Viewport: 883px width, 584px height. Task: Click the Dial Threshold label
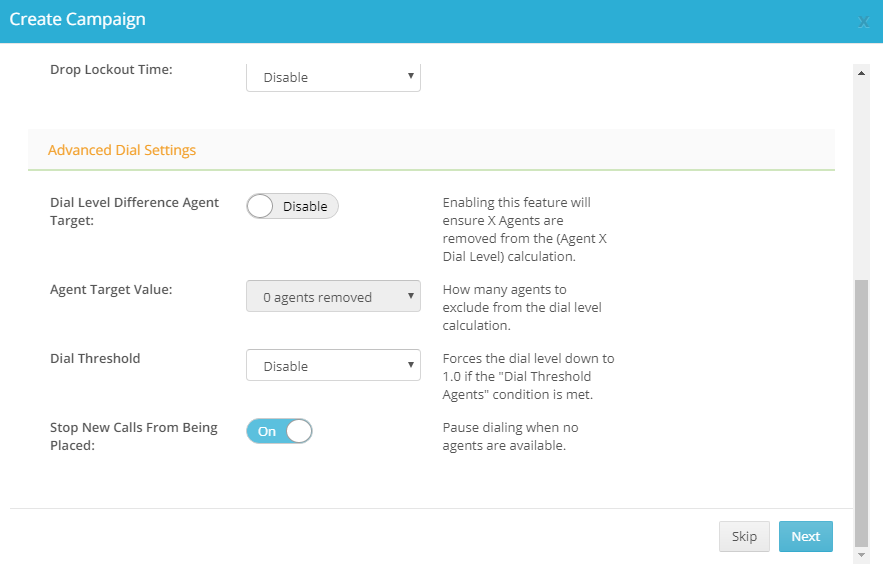[x=95, y=358]
